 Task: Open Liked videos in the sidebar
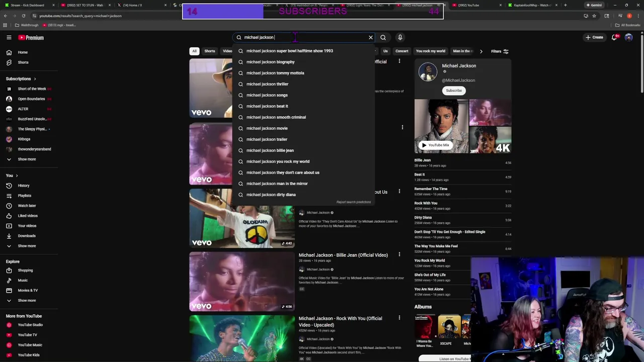(29, 216)
